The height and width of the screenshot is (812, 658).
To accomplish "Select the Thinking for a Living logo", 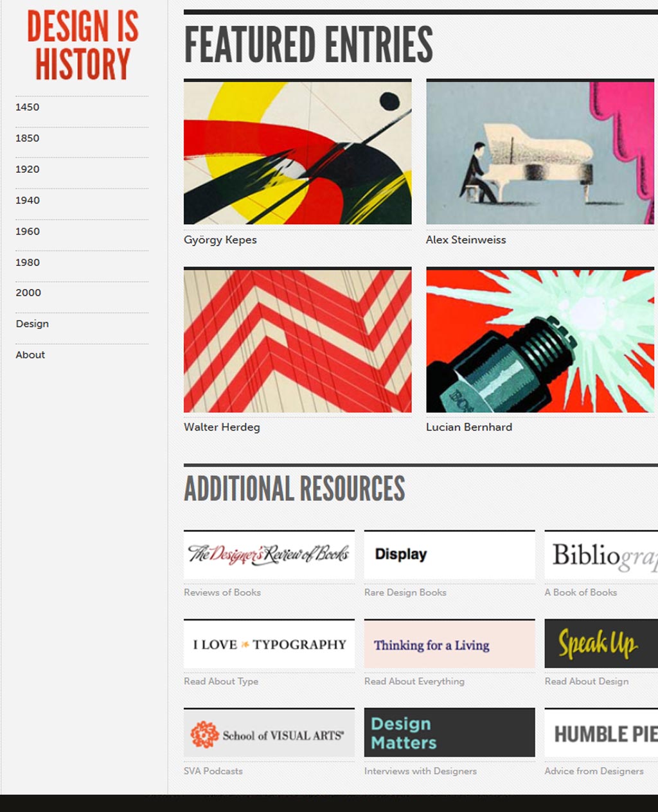I will pyautogui.click(x=449, y=644).
